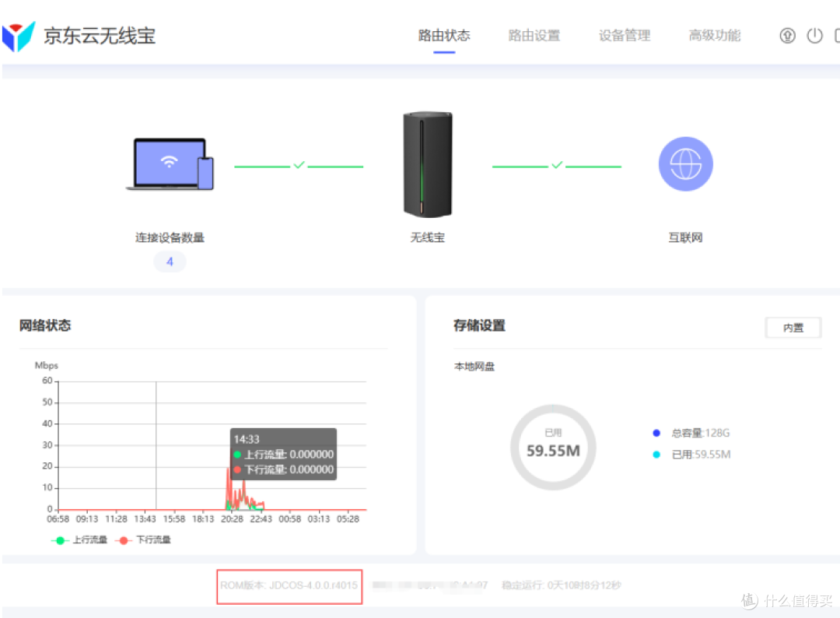Open the 路由状态 tab
Screen dimensions: 840x618
click(x=444, y=36)
